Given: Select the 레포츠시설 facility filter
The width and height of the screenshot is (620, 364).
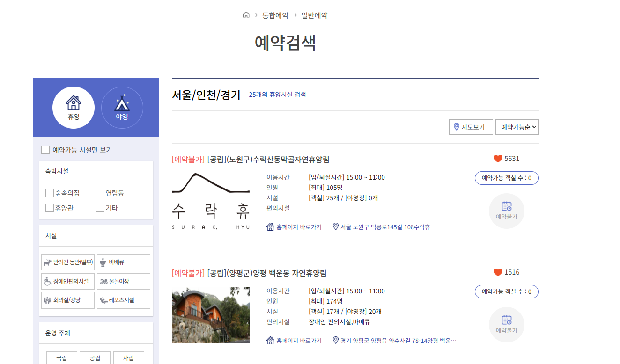Looking at the screenshot, I should pyautogui.click(x=124, y=300).
